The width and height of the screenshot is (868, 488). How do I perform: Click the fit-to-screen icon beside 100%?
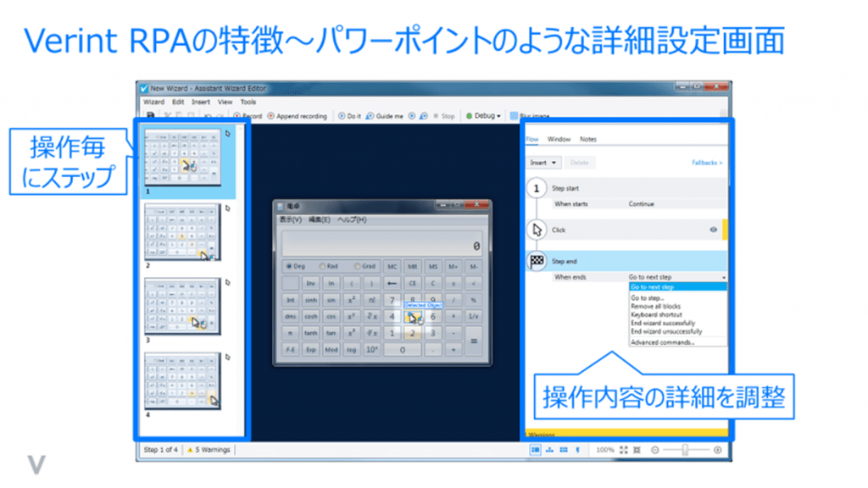pos(624,450)
